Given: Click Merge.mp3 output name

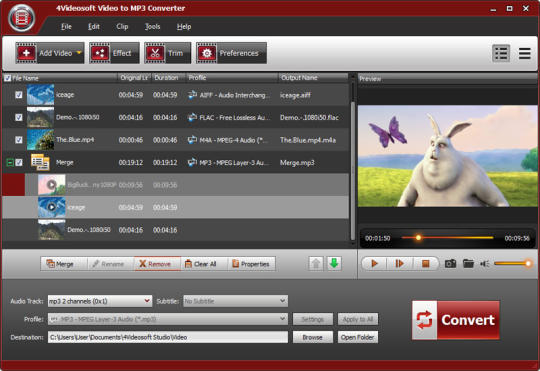Looking at the screenshot, I should 297,163.
